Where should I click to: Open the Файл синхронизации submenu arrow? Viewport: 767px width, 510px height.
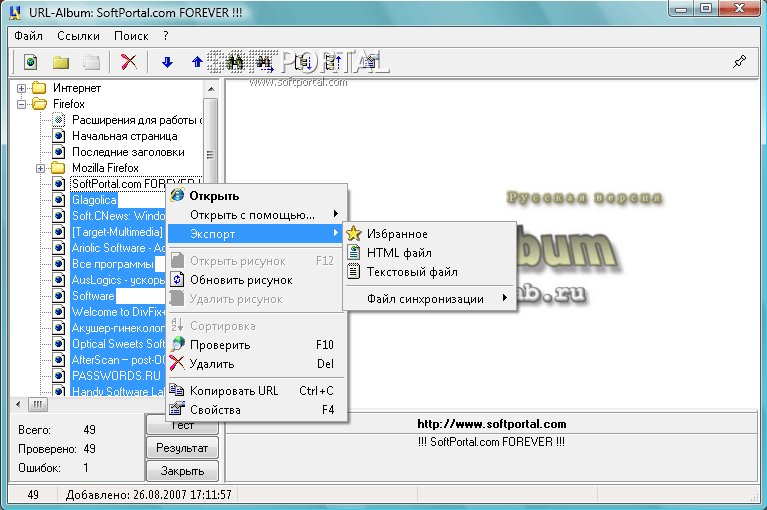coord(504,298)
